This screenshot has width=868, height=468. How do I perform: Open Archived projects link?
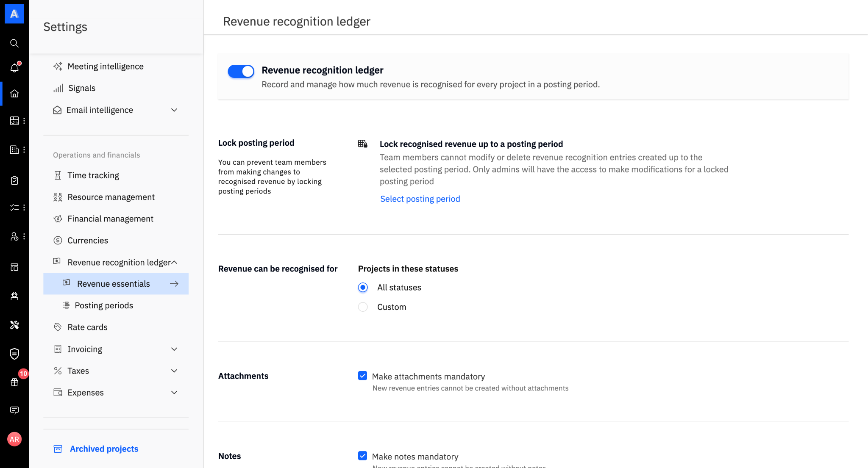[104, 449]
